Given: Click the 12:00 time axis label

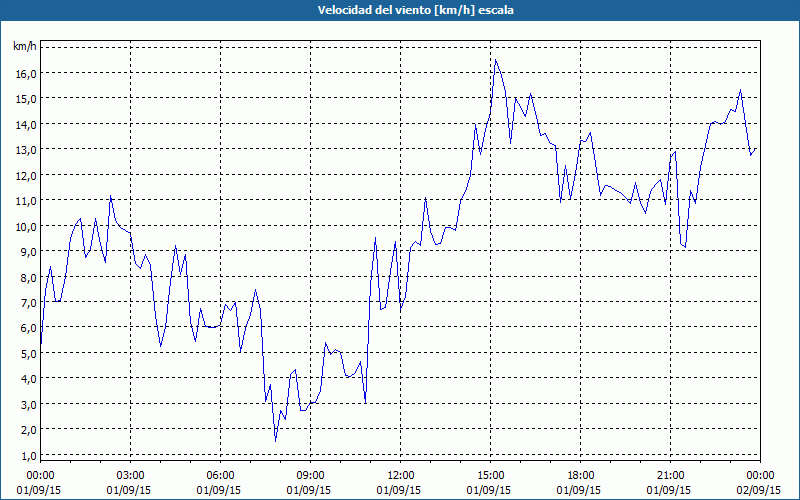Looking at the screenshot, I should [401, 476].
